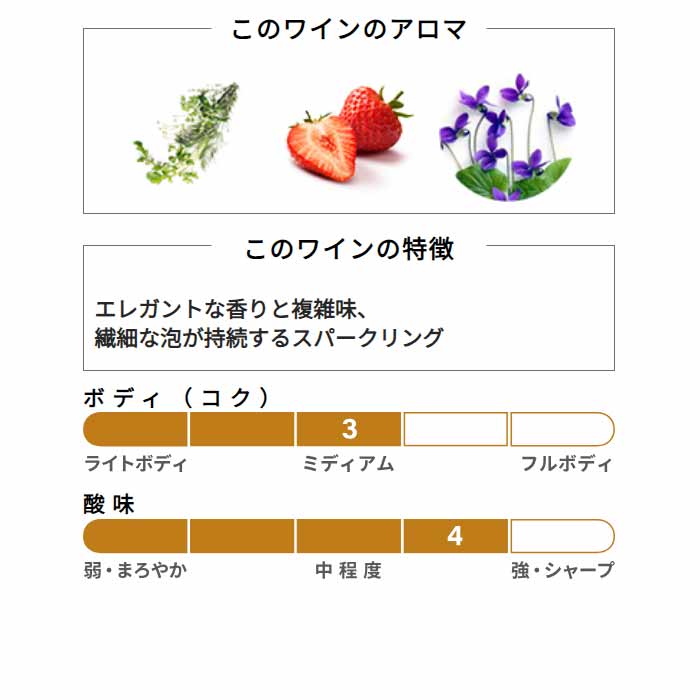Image resolution: width=700 pixels, height=700 pixels.
Task: Click the このワインの特徴 heading
Action: point(349,249)
